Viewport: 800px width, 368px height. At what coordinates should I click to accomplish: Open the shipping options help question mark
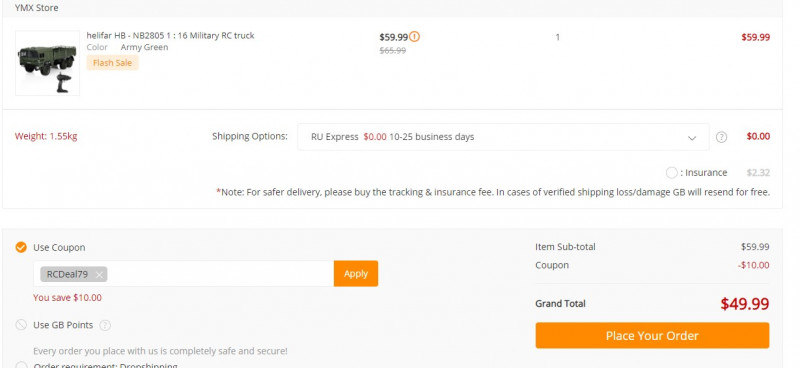tap(721, 137)
